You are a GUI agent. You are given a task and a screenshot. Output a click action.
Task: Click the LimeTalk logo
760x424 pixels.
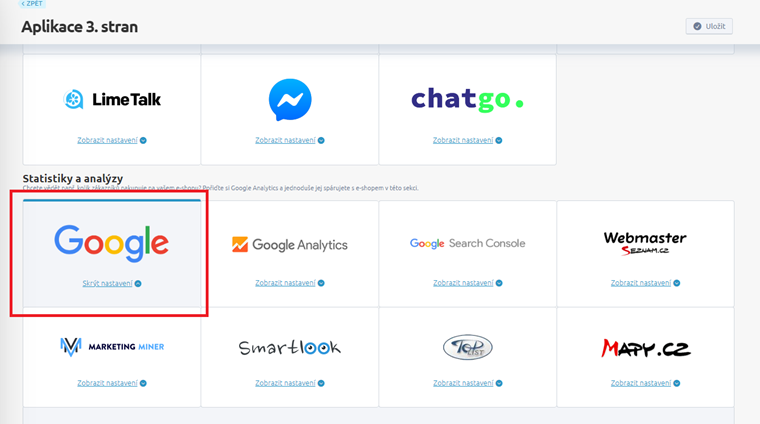[112, 99]
